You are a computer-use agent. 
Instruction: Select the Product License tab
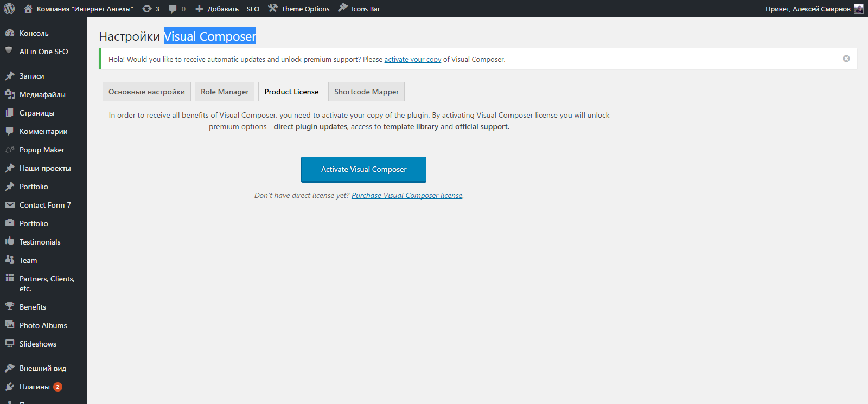click(x=291, y=92)
